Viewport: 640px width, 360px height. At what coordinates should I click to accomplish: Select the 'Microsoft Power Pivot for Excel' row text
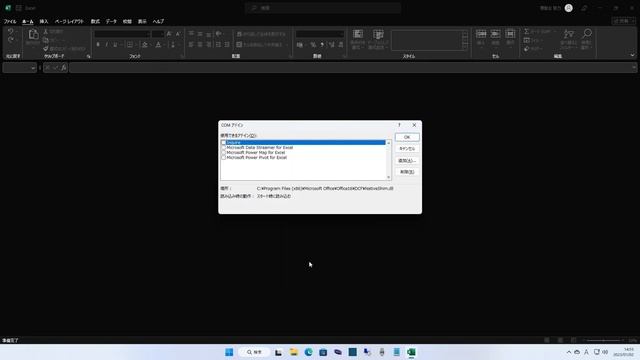pos(257,157)
